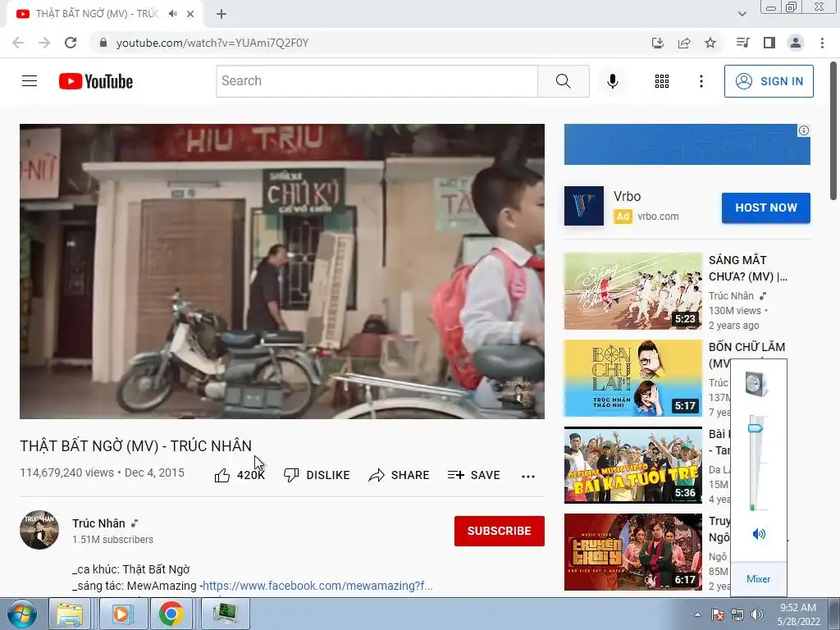Open tab search dropdown arrow
Screen dimensions: 840x630
click(742, 14)
